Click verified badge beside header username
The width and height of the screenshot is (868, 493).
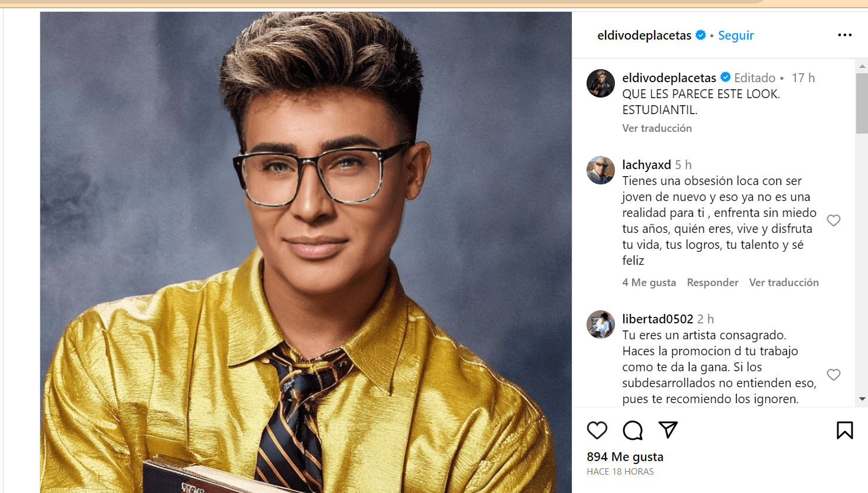[701, 35]
